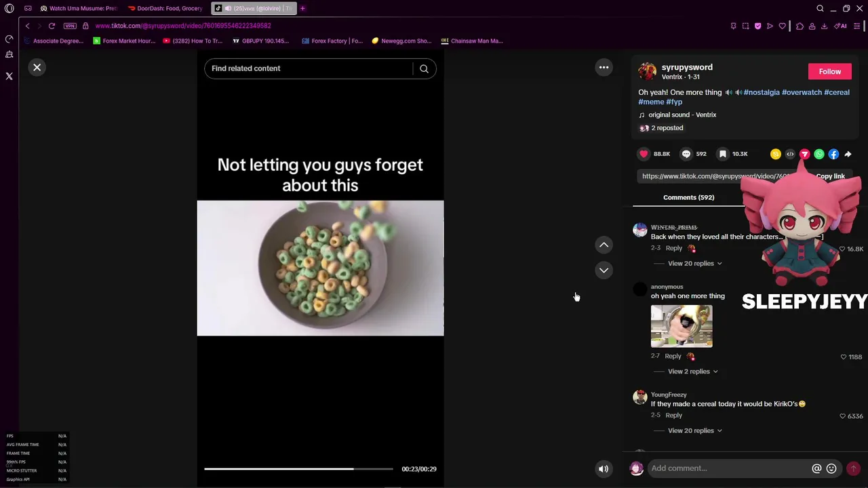Select the Comments (592) tab
The width and height of the screenshot is (868, 488).
point(688,197)
